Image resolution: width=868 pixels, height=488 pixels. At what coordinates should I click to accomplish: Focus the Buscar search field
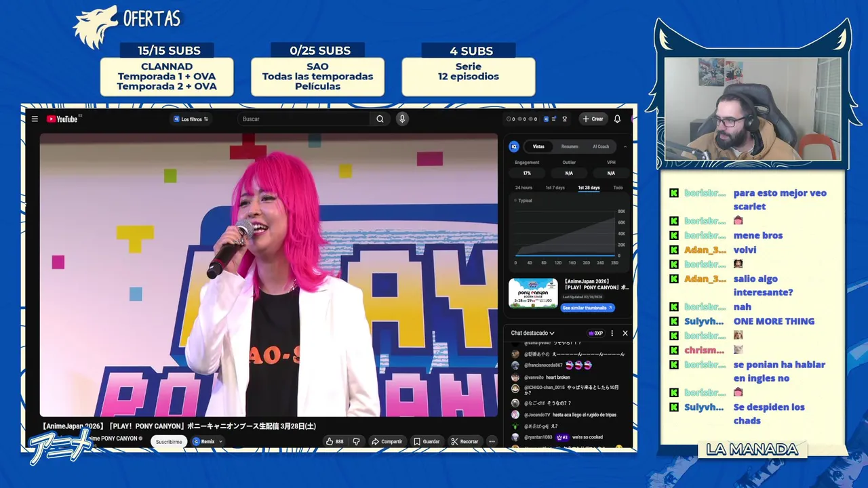(x=305, y=119)
